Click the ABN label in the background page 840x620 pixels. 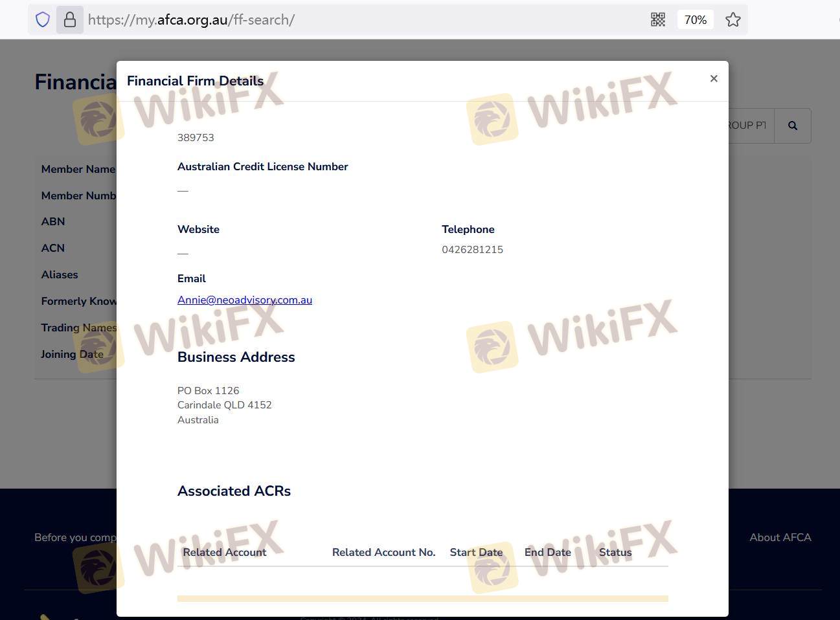(53, 221)
